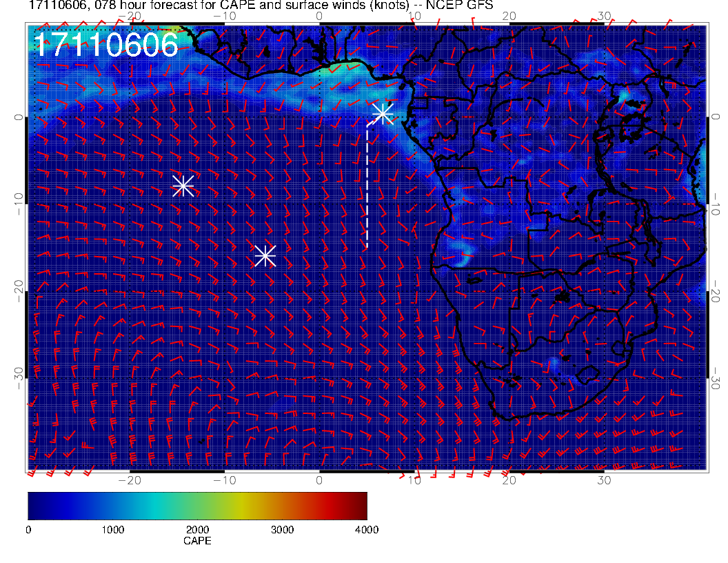Image resolution: width=728 pixels, height=563 pixels.
Task: Click the colorbar tick label 4000
Action: coord(367,530)
